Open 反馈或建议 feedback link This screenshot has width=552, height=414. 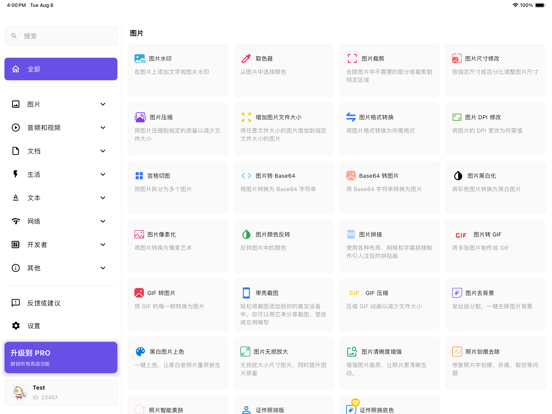point(61,303)
